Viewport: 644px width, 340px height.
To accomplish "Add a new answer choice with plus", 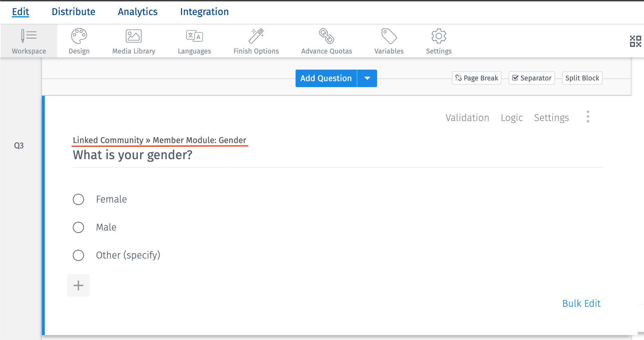I will coord(78,285).
